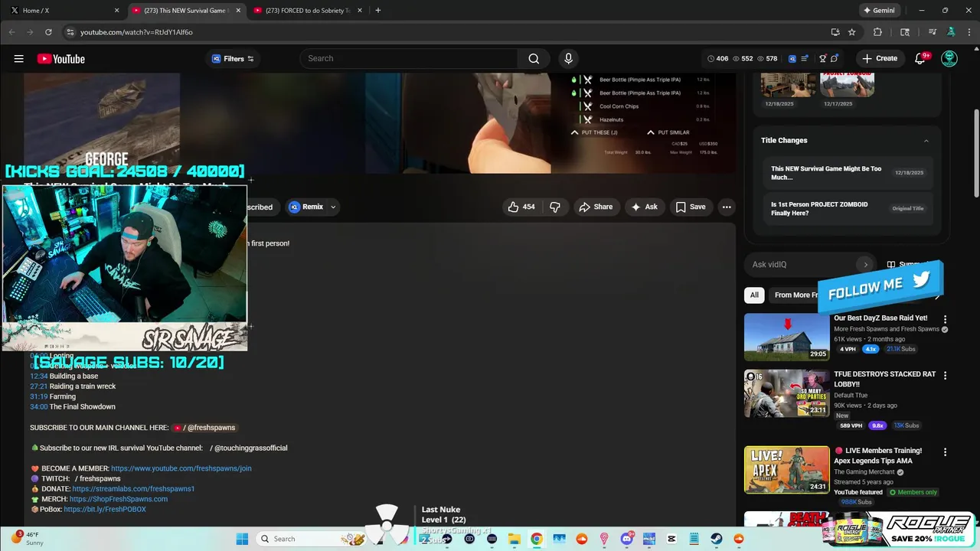Click the magnifier search submit button
The width and height of the screenshot is (980, 551).
coord(534,59)
